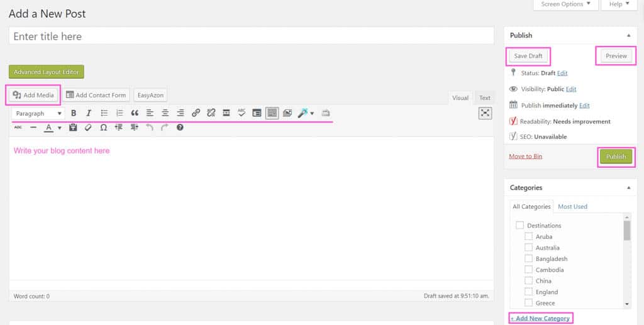Tick the Destinations checkbox
The width and height of the screenshot is (644, 325).
click(520, 225)
